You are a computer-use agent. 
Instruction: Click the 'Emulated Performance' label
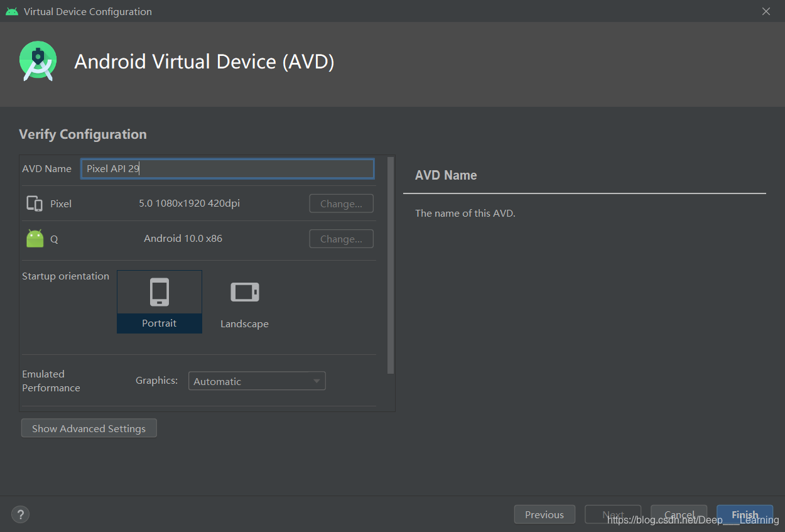[51, 381]
